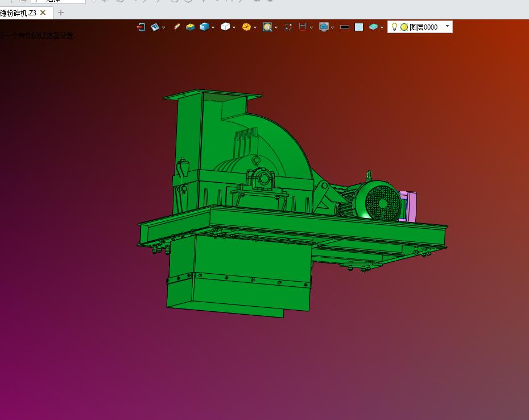Click the red bracket section view icon
The image size is (529, 420).
click(x=303, y=27)
